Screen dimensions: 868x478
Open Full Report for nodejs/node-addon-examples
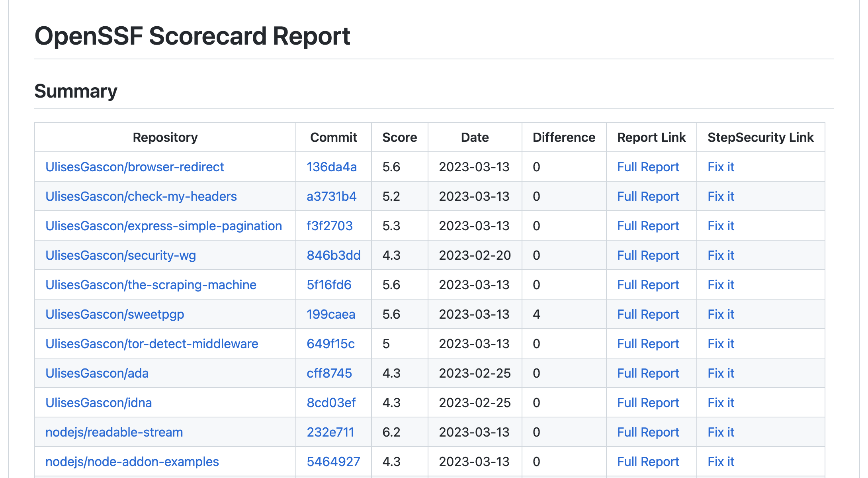coord(648,462)
